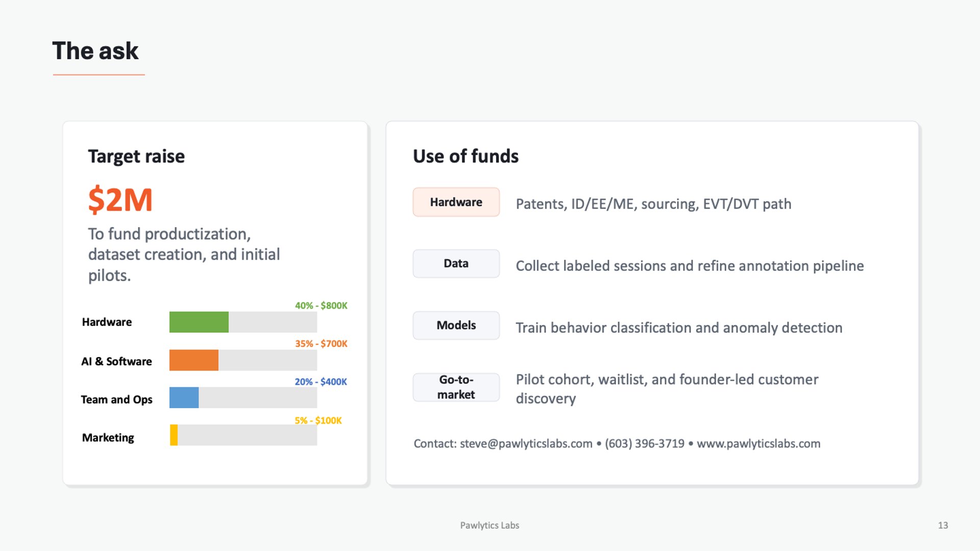Screen dimensions: 980x551
Task: Click the Pawlytics Labs footer text
Action: click(x=489, y=525)
